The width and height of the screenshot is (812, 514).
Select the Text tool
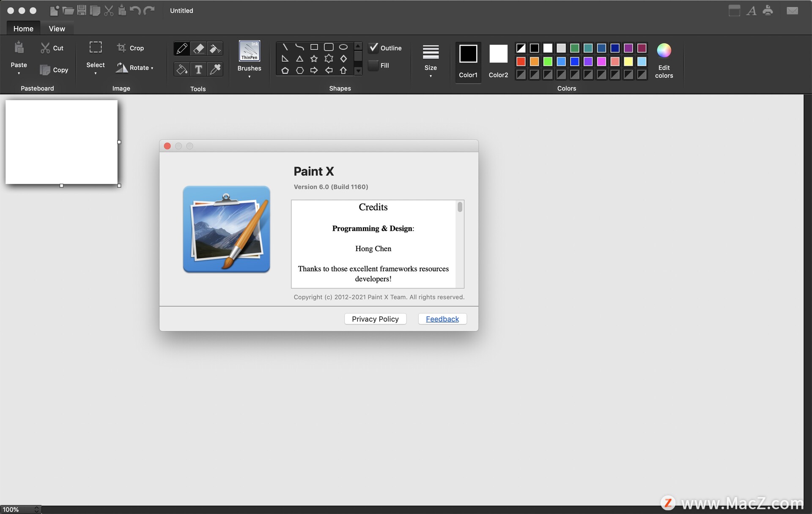(198, 69)
